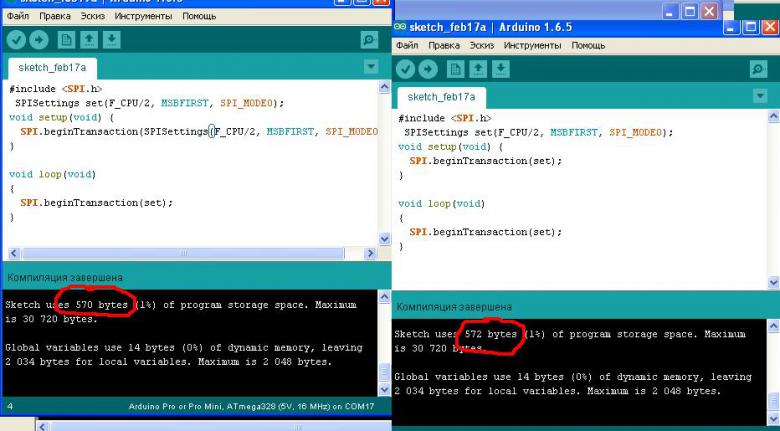The width and height of the screenshot is (780, 431).
Task: Click Save sketch icon in left window
Action: pyautogui.click(x=112, y=40)
